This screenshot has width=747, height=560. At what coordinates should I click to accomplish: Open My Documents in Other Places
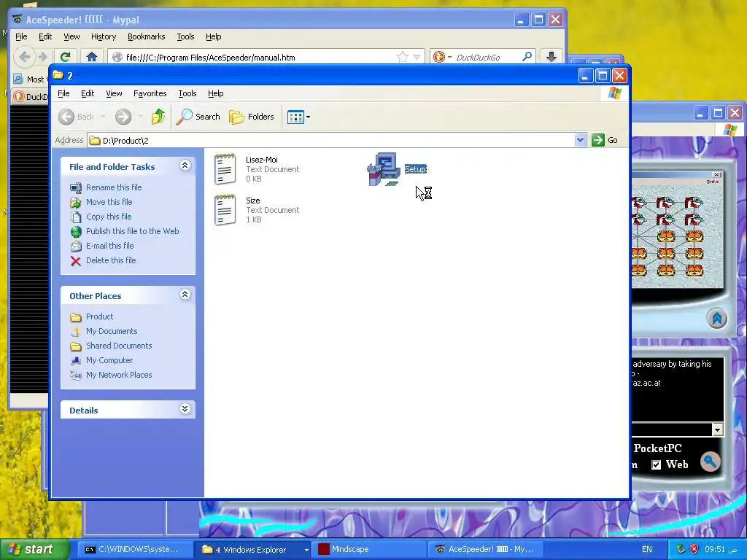[112, 331]
